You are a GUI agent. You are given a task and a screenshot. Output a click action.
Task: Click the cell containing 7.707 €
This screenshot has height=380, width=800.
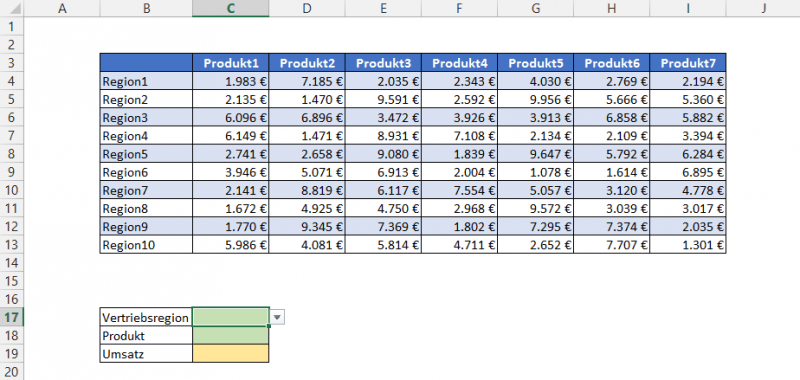point(611,245)
